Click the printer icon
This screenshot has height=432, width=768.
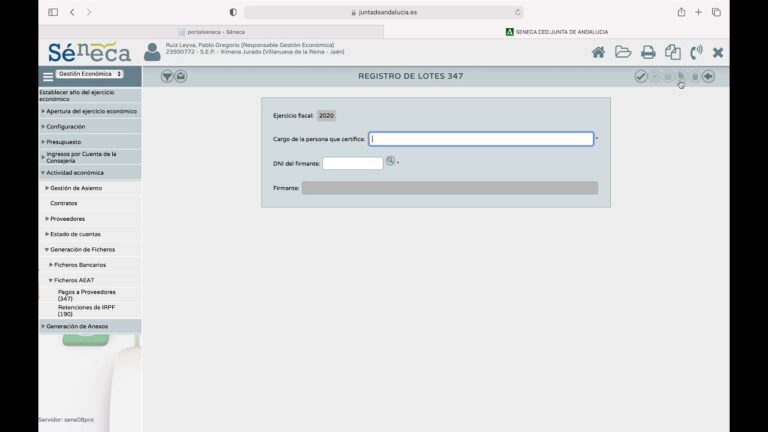648,52
